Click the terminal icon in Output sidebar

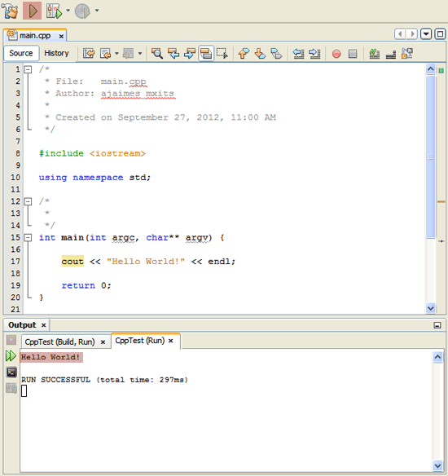tap(11, 372)
